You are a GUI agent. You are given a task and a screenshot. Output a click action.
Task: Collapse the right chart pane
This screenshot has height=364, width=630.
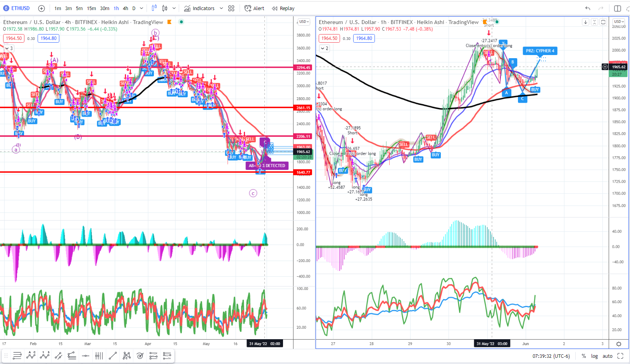coord(594,22)
